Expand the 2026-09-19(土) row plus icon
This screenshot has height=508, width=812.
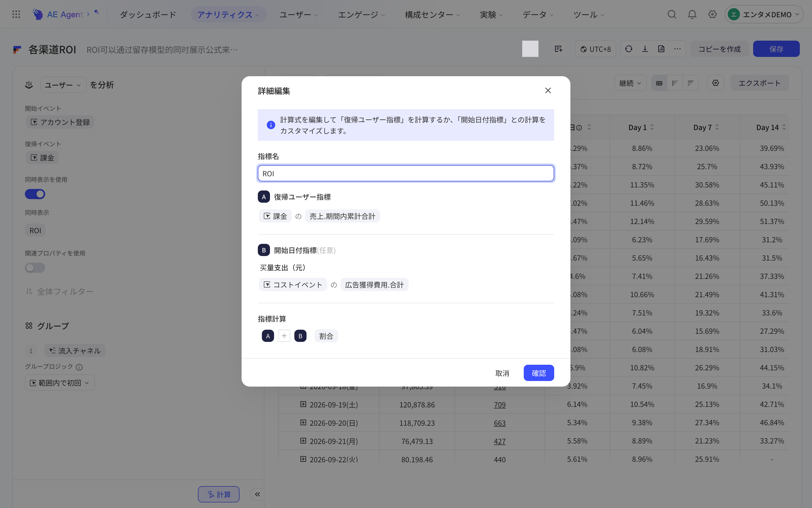point(303,404)
